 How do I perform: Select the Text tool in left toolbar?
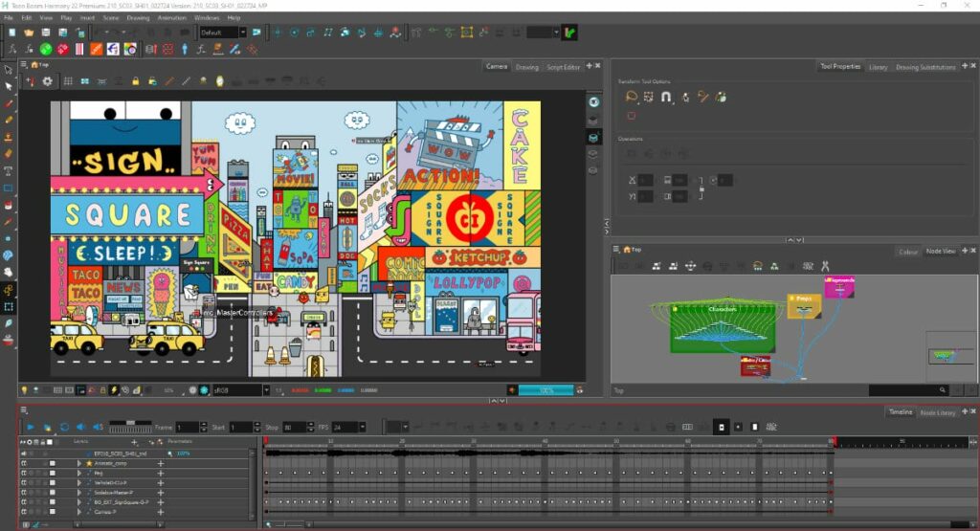click(8, 170)
